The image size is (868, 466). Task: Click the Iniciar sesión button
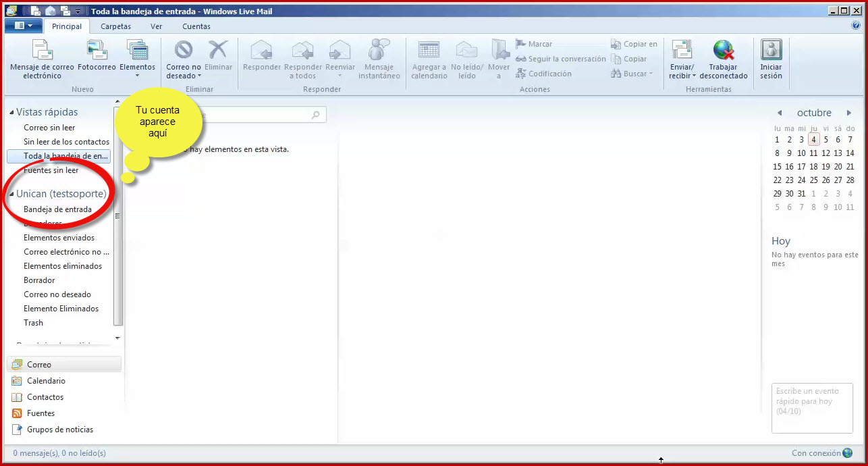coord(771,59)
